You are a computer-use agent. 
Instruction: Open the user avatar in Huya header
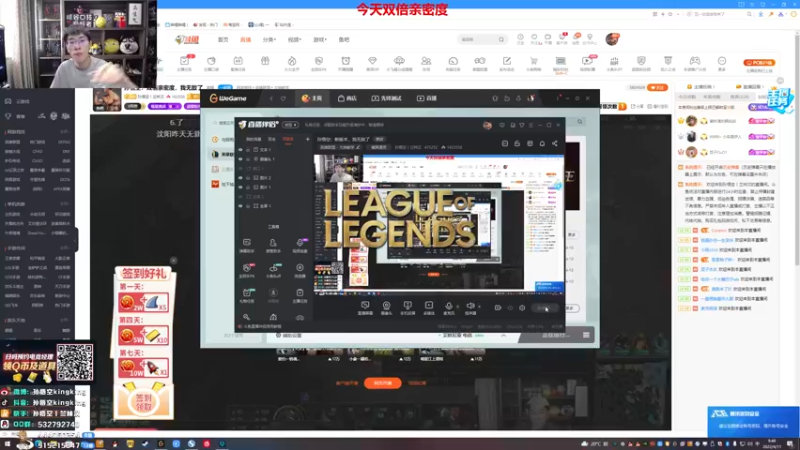[x=612, y=39]
